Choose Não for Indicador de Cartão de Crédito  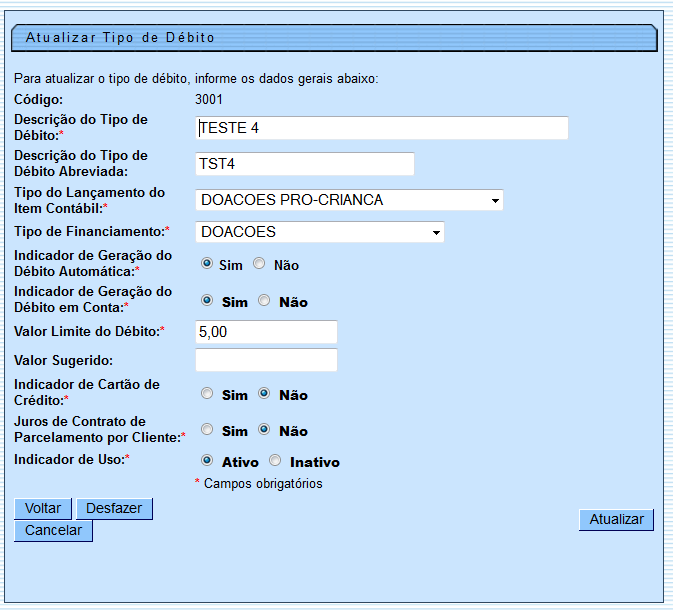pos(264,394)
